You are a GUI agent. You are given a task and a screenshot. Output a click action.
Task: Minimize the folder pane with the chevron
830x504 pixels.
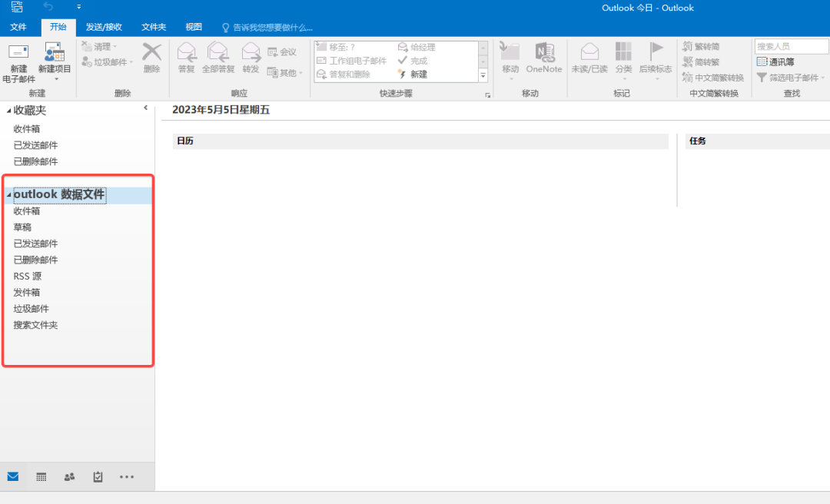(145, 108)
